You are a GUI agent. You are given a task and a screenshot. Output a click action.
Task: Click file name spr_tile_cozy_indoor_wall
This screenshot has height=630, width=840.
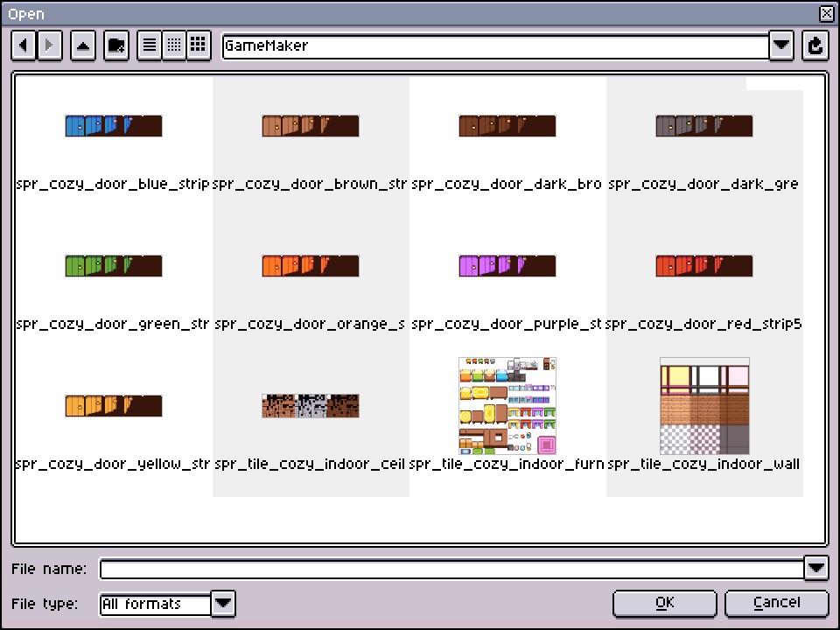click(x=703, y=464)
